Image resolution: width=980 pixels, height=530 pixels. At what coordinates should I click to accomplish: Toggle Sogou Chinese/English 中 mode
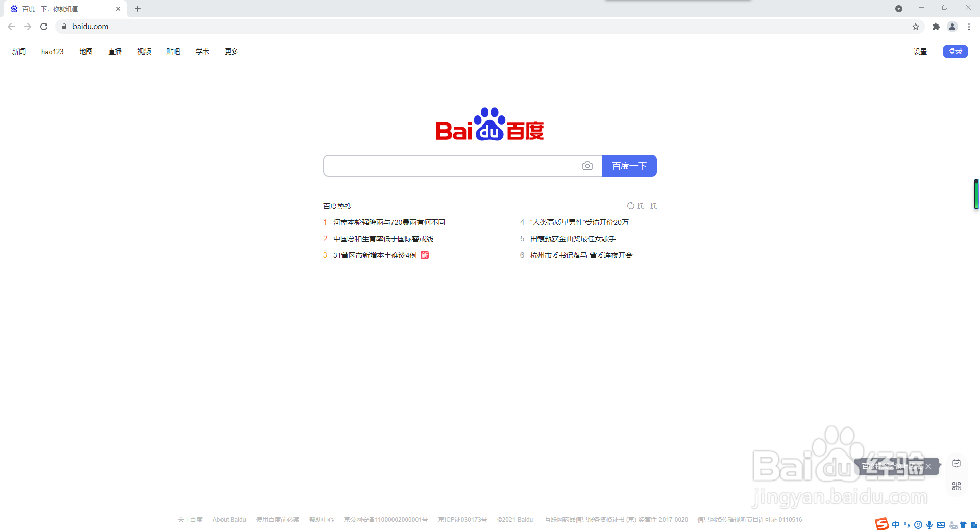896,525
